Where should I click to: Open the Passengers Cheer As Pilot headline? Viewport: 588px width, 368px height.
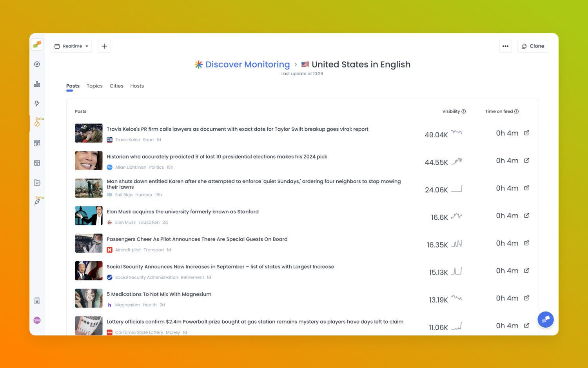[197, 239]
